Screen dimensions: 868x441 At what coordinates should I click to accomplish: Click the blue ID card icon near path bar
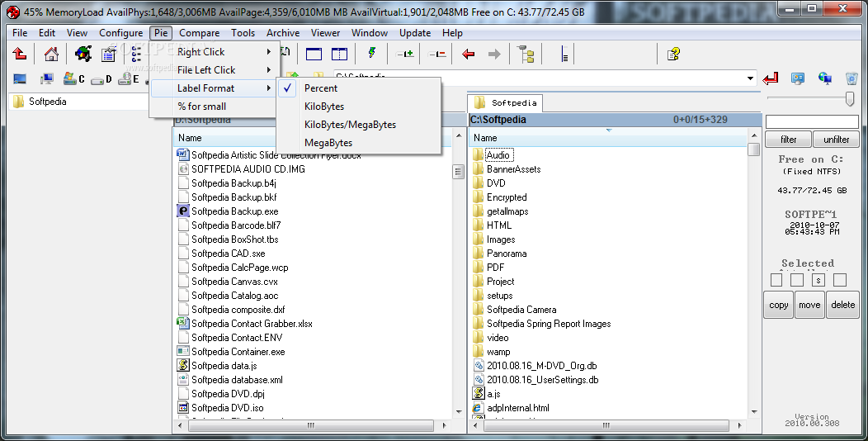798,78
